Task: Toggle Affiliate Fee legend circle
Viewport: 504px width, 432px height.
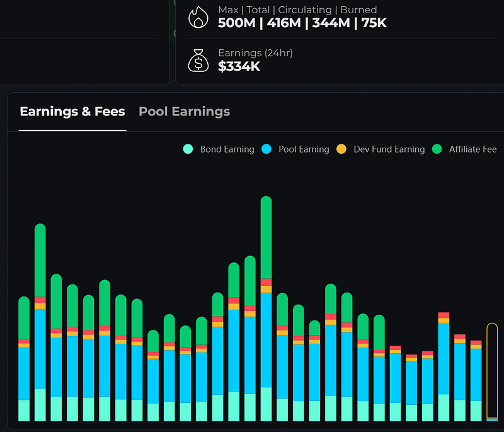Action: coord(437,149)
